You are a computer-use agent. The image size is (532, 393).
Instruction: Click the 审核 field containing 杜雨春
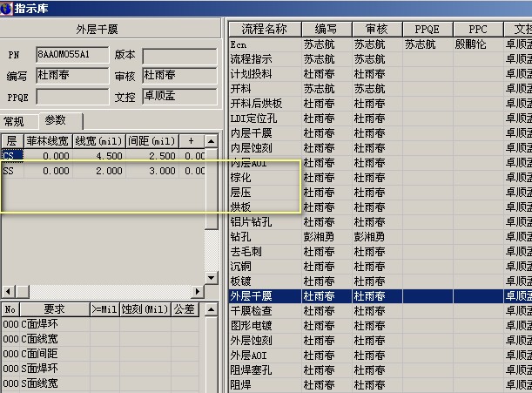click(179, 76)
